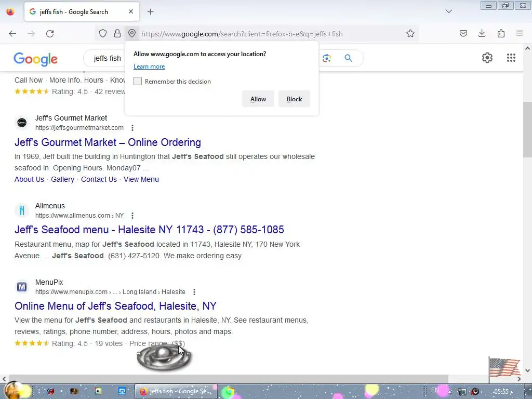Open the Google apps grid

point(511,58)
